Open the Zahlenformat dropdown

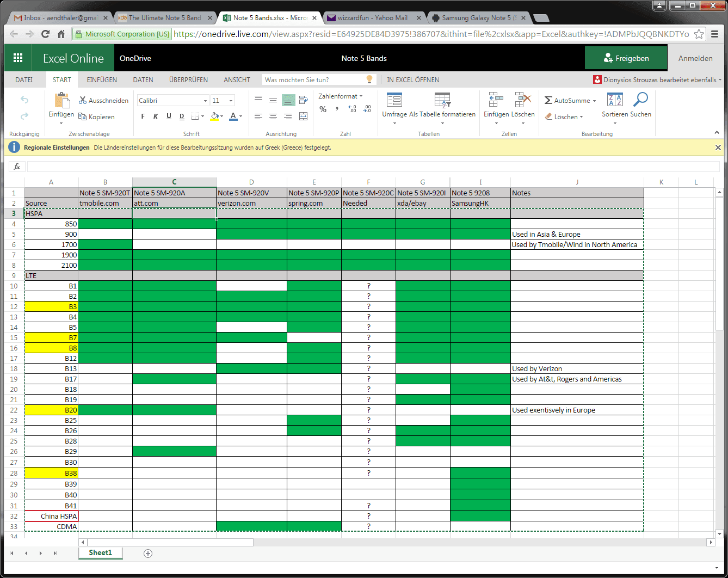pyautogui.click(x=341, y=96)
